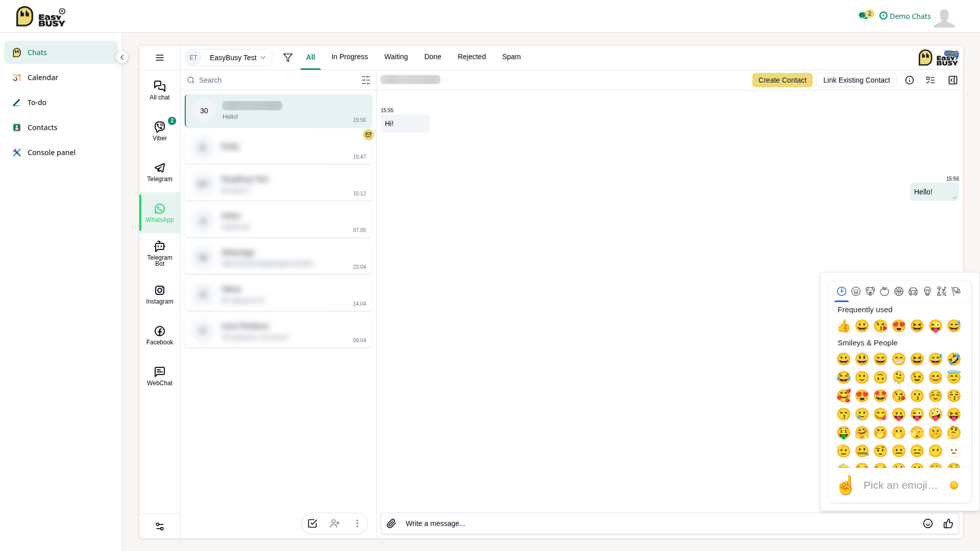This screenshot has height=551, width=980.
Task: Open channel settings sliders icon at bottom
Action: (160, 527)
